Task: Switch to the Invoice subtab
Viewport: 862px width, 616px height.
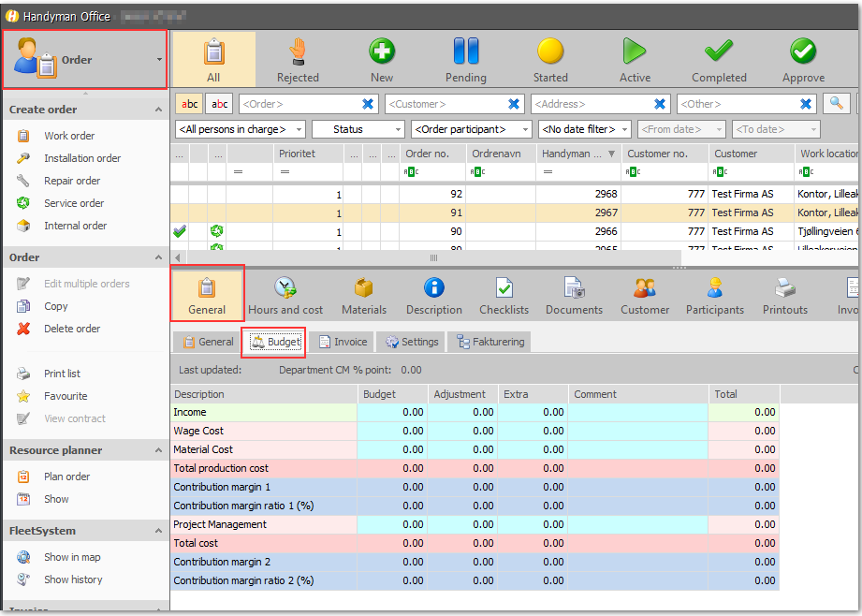Action: point(343,342)
